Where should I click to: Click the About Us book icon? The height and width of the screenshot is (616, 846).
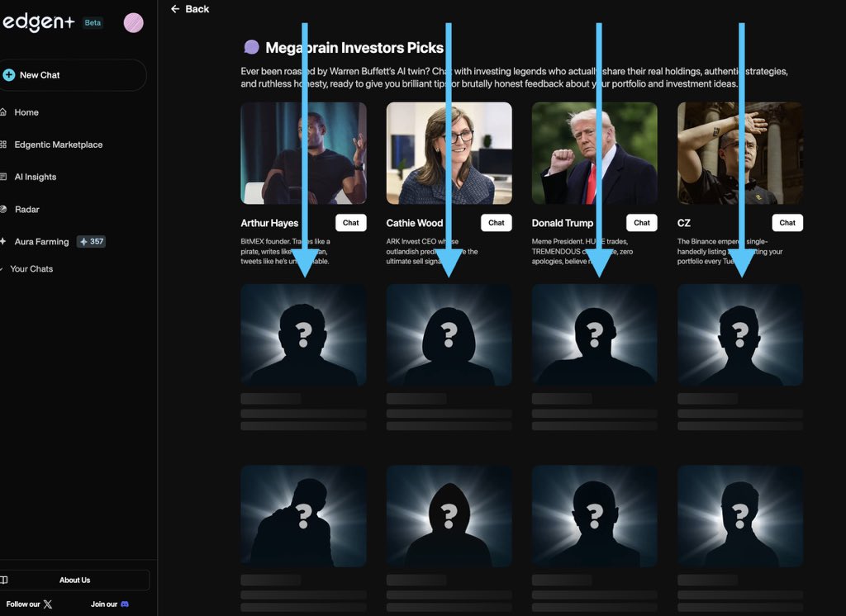[x=4, y=580]
